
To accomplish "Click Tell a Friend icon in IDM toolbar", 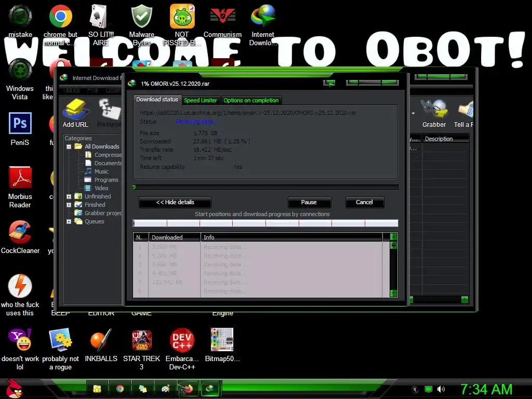I will click(463, 114).
